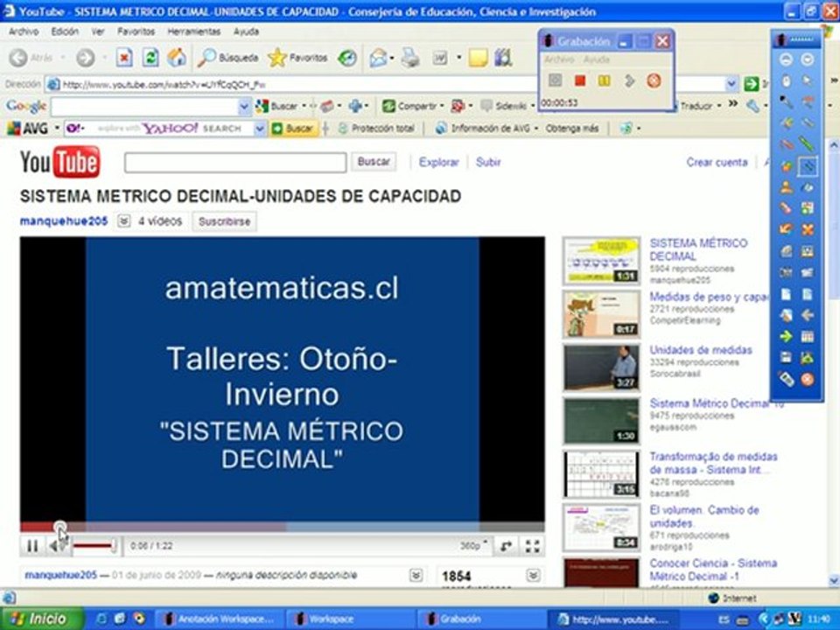Open the Ayuda menu in browser

(247, 31)
